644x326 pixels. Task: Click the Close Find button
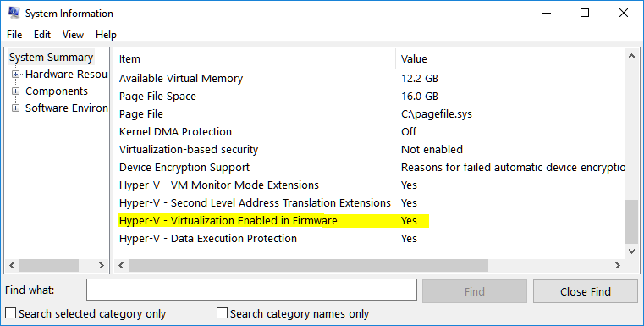586,291
